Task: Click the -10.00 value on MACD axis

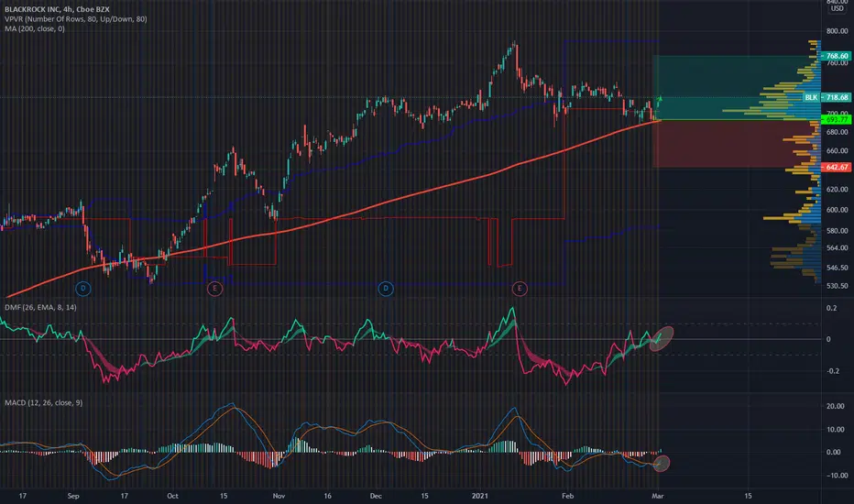Action: point(836,476)
